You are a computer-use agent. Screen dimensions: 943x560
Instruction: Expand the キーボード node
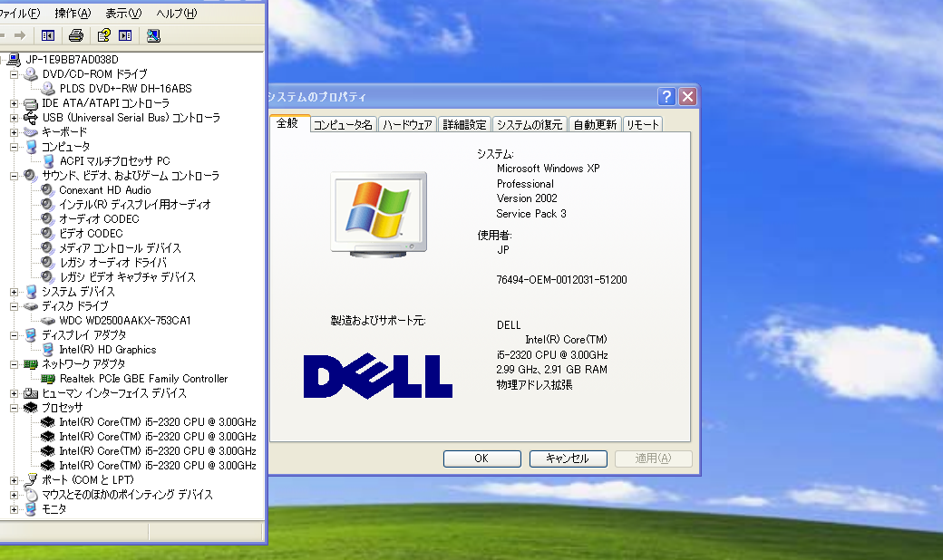(14, 132)
